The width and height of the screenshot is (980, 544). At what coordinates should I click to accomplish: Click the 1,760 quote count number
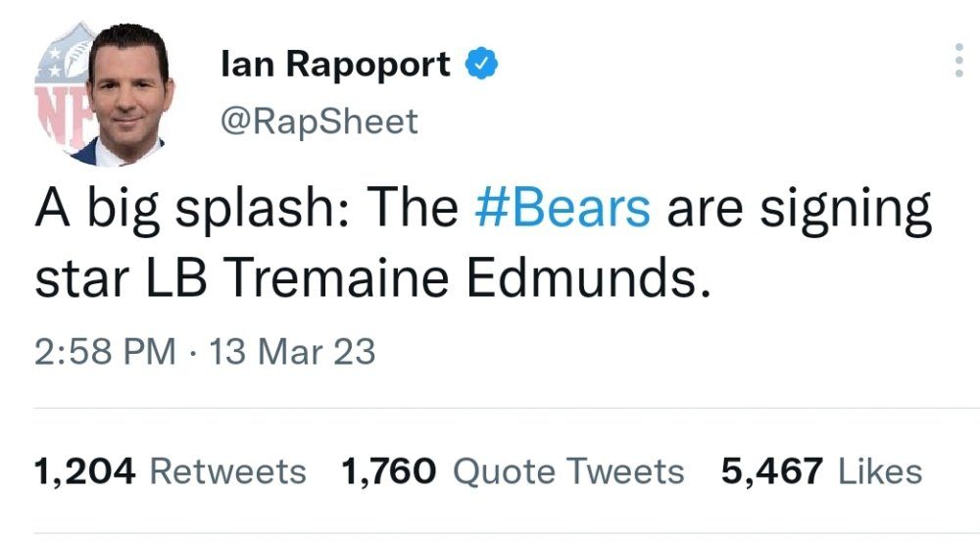tap(388, 472)
